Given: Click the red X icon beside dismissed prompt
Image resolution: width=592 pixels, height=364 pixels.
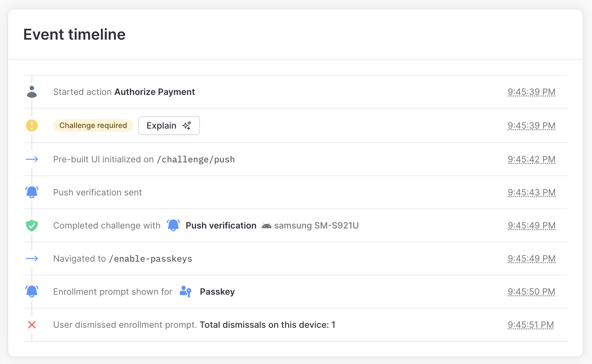Looking at the screenshot, I should point(32,325).
